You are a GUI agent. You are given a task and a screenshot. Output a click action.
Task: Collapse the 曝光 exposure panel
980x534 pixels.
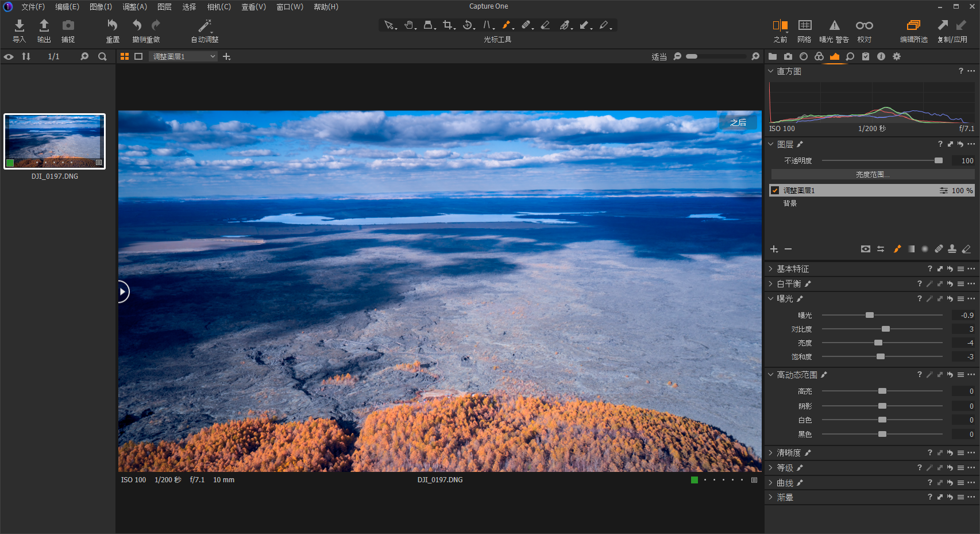coord(771,299)
